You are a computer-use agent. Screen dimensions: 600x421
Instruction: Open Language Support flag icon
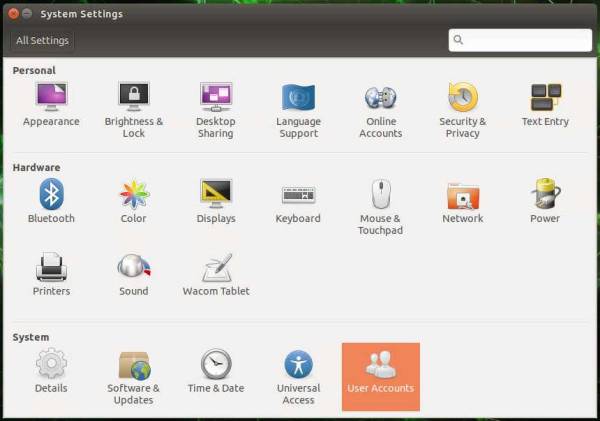[298, 97]
